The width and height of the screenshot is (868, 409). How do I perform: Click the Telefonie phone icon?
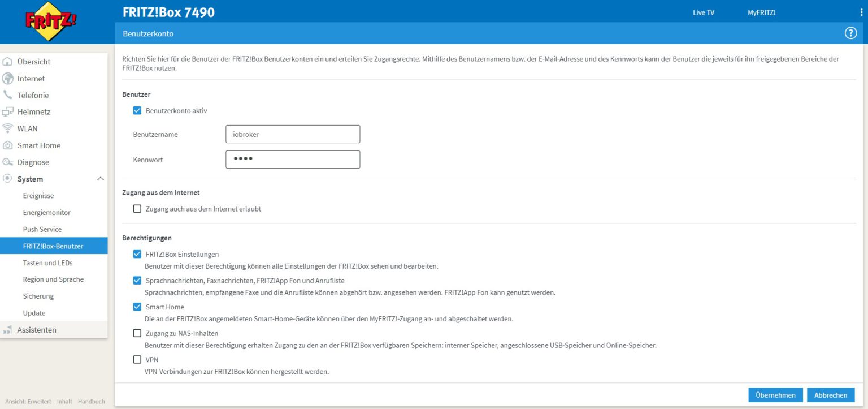click(8, 95)
